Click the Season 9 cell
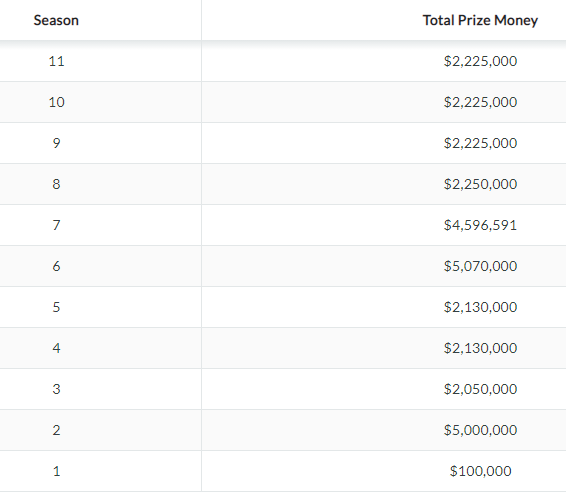The image size is (566, 495). pos(56,143)
